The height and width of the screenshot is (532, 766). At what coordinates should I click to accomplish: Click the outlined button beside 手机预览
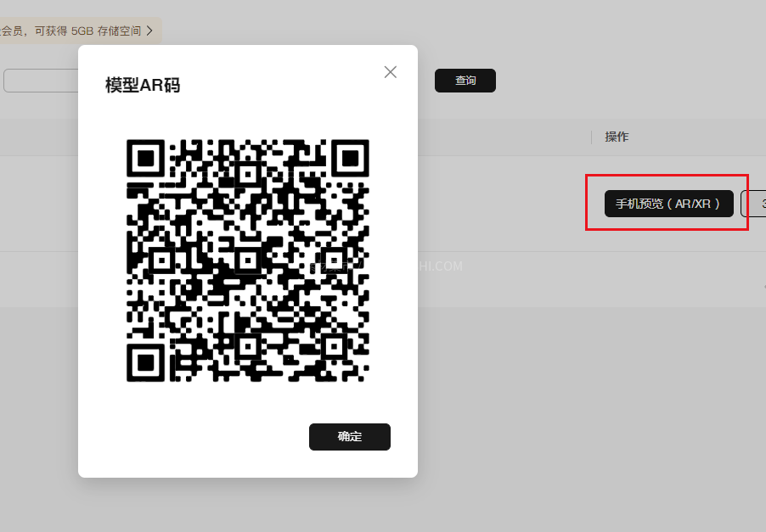754,204
